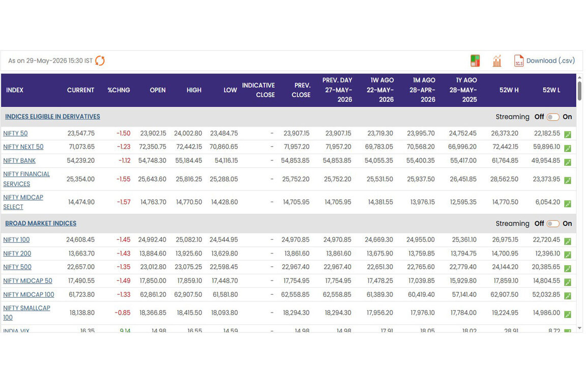Click the orange refresh icon beside the timestamp
This screenshot has width=588, height=392.
pyautogui.click(x=100, y=61)
